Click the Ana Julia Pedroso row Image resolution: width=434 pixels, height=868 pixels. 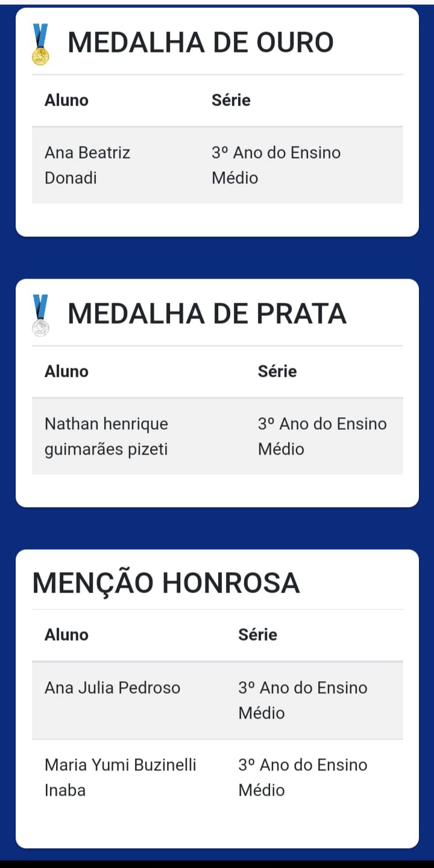click(218, 700)
